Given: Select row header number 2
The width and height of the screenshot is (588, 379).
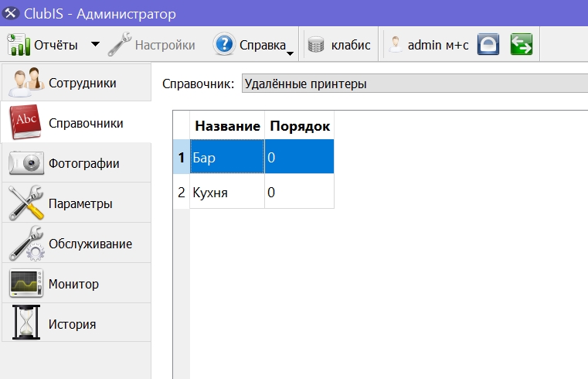Looking at the screenshot, I should 182,192.
